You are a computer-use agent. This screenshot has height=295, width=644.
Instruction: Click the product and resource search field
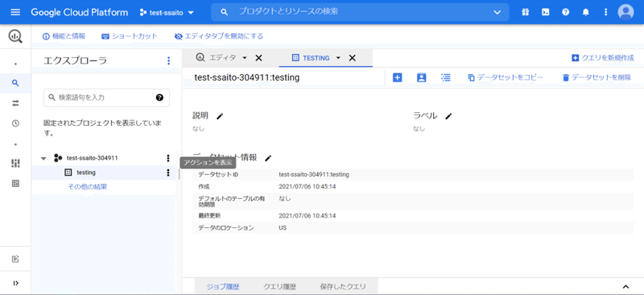(x=360, y=12)
